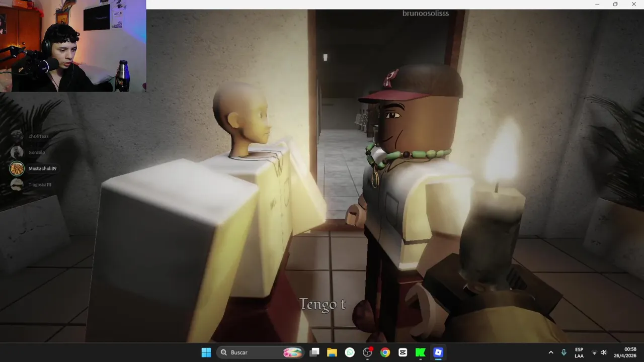Image resolution: width=644 pixels, height=362 pixels.
Task: Click the ch0fitaaa name label
Action: point(39,136)
